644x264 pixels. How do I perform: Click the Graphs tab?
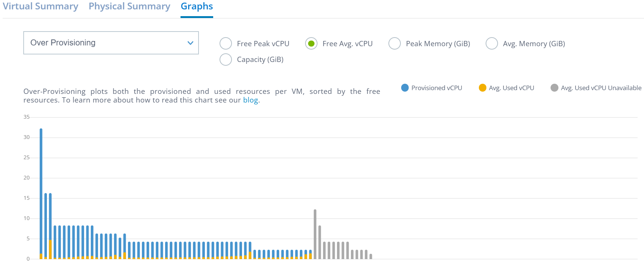(196, 6)
